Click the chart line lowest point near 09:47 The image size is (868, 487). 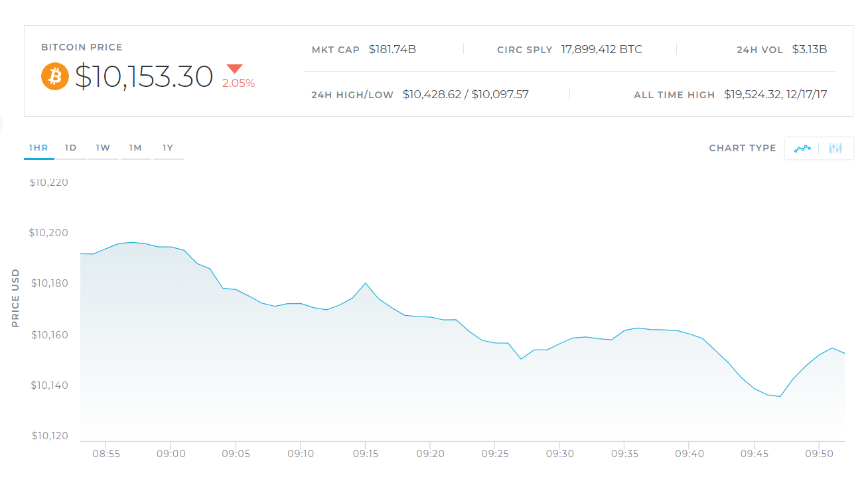pos(780,397)
